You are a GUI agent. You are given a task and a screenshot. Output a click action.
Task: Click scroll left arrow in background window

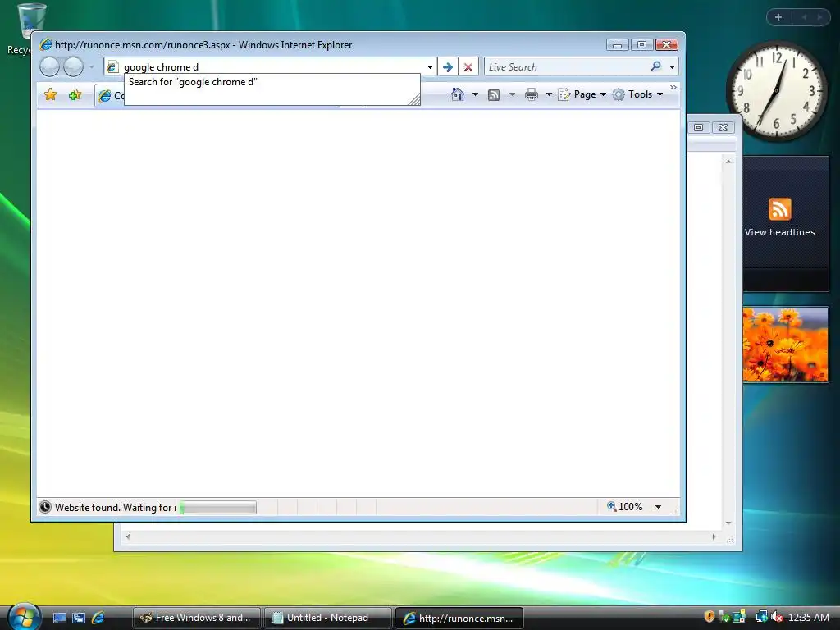click(127, 536)
